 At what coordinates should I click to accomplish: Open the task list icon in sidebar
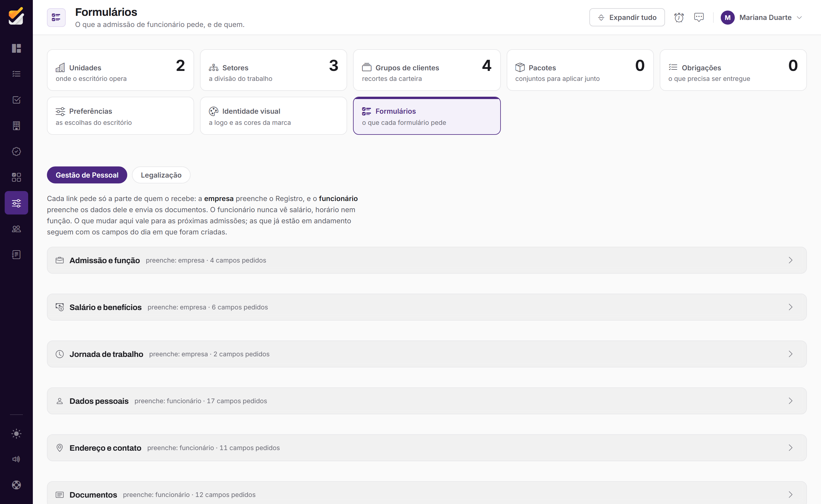coord(16,74)
